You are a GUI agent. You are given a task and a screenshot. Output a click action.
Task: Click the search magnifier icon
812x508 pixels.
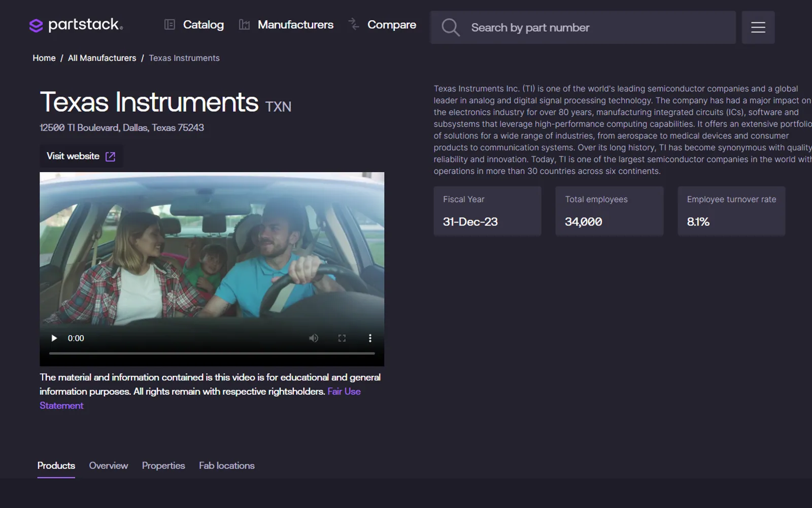point(450,27)
